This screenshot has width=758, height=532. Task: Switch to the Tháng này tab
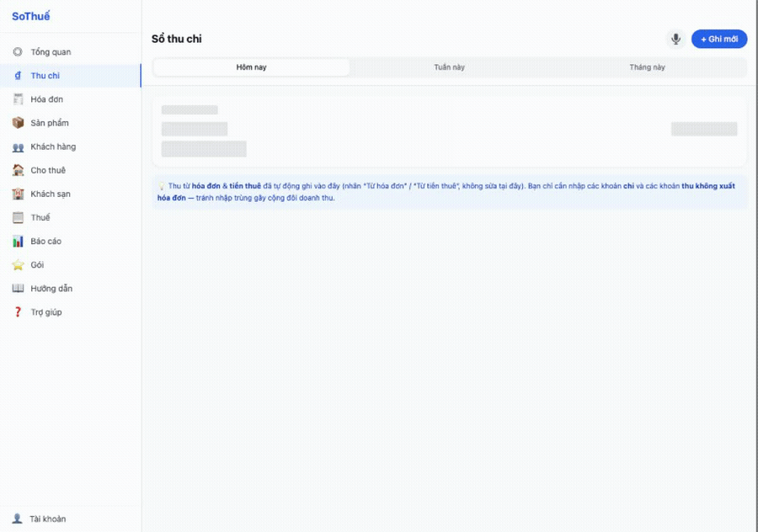point(647,67)
